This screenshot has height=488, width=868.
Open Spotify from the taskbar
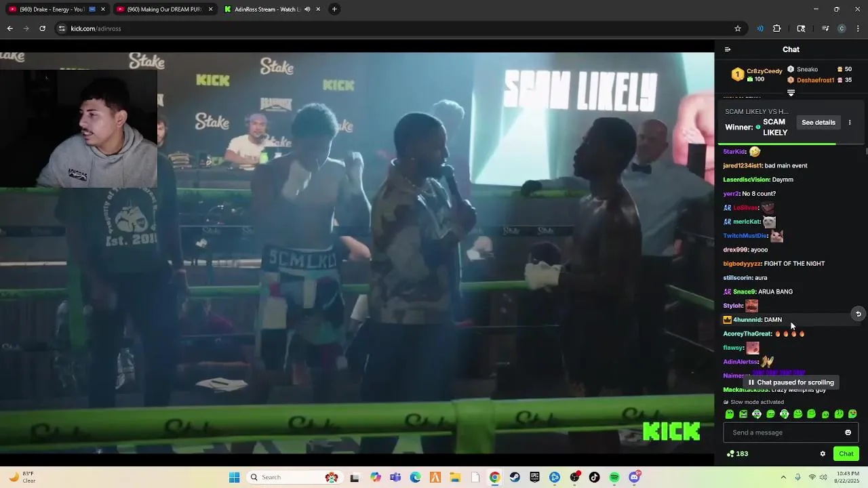click(614, 477)
